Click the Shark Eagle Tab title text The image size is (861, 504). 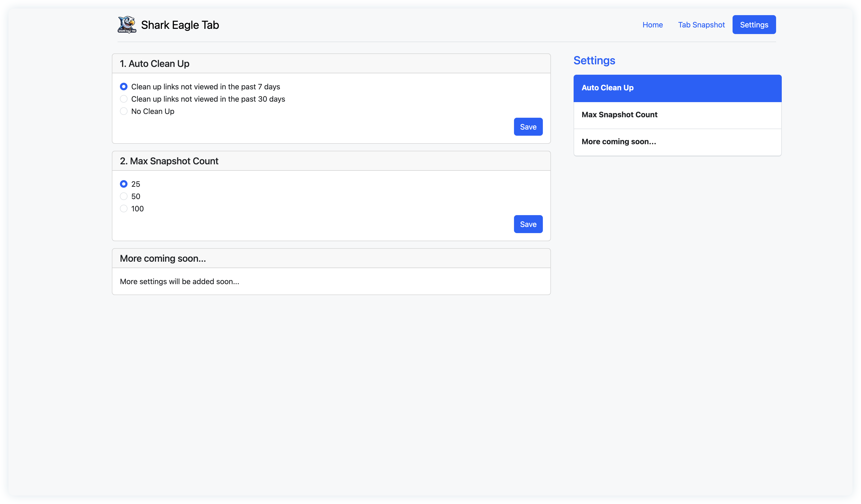tap(180, 25)
